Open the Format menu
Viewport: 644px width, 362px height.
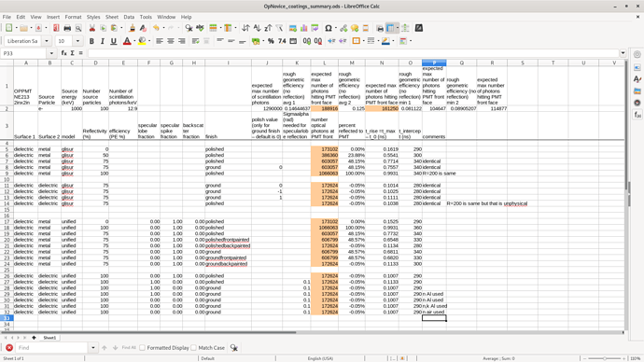point(73,17)
